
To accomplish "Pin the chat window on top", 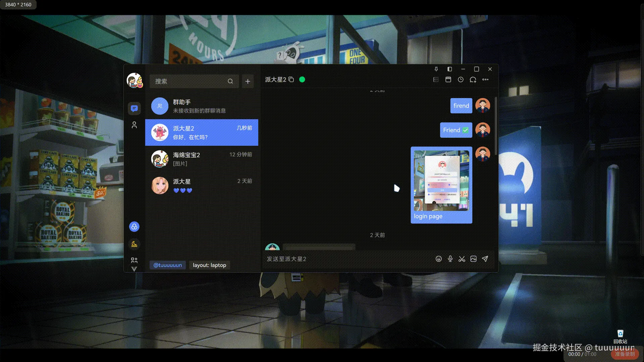I will 436,69.
